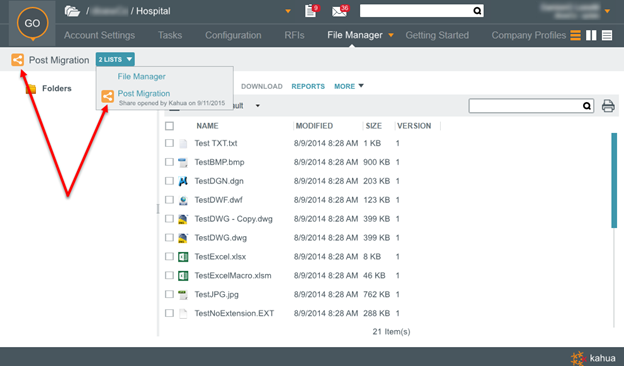Screen dimensions: 624x366
Task: Open the envelope messages icon
Action: [340, 11]
